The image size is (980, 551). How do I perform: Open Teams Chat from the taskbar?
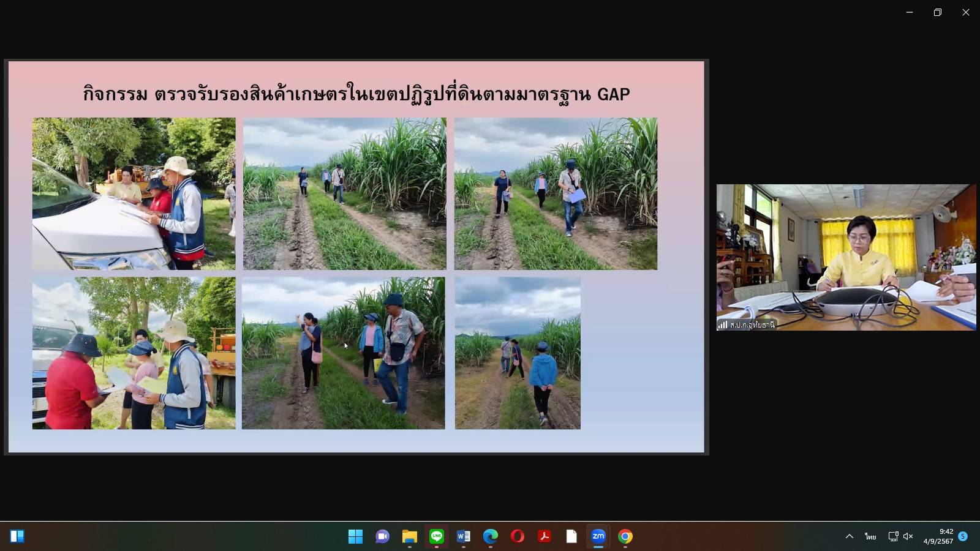[x=382, y=536]
